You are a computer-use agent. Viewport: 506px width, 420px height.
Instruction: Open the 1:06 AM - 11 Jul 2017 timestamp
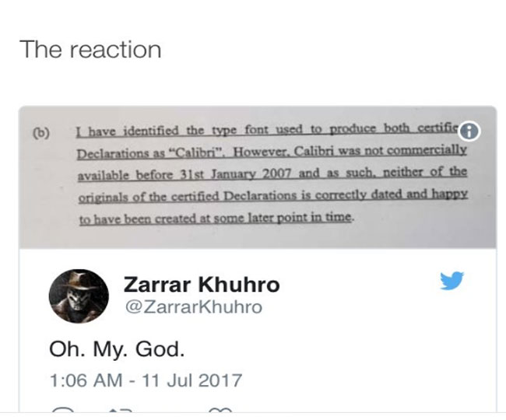click(x=146, y=380)
